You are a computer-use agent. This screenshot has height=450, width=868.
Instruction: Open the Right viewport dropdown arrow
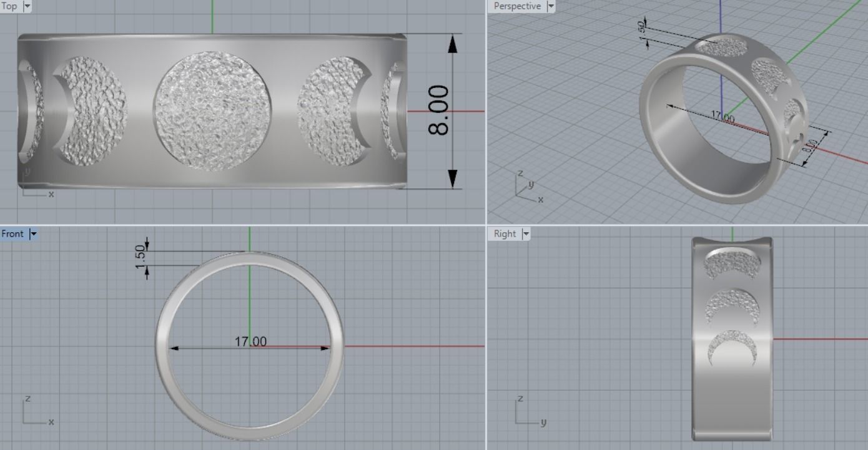(x=525, y=234)
